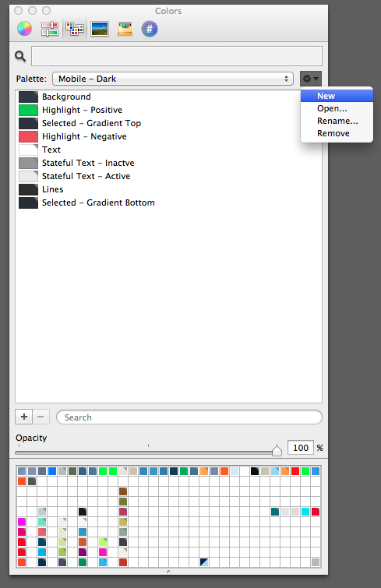Screen dimensions: 381x588
Task: Click the Opacity slider handle
Action: pos(277,450)
